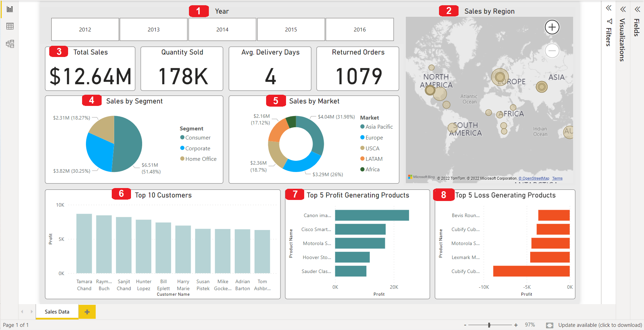The height and width of the screenshot is (330, 644).
Task: Collapse the Filters pane
Action: tap(608, 8)
